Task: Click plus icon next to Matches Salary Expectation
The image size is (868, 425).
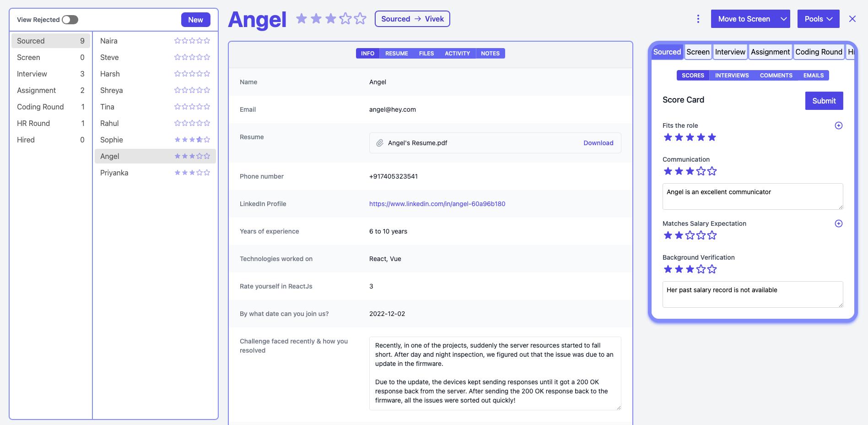Action: [838, 223]
